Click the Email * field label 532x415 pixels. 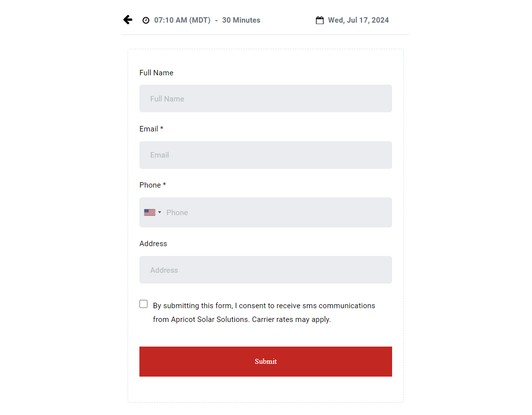pos(151,129)
